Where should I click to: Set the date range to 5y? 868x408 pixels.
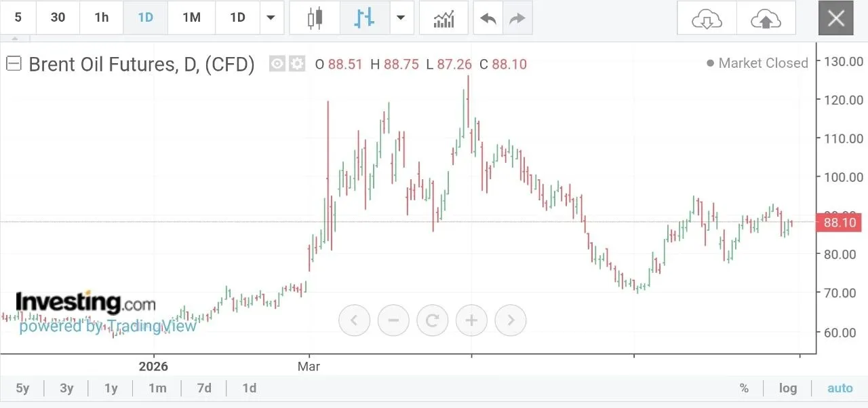[22, 388]
